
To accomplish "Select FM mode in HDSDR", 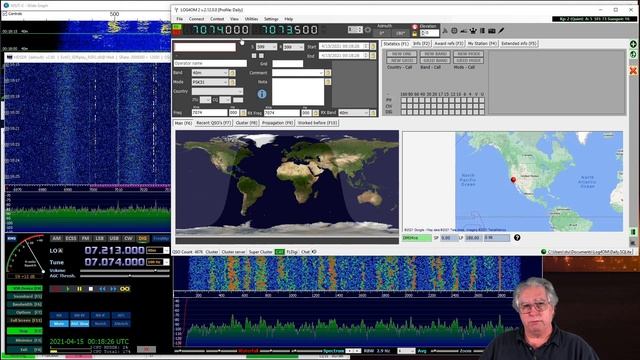I will (85, 238).
